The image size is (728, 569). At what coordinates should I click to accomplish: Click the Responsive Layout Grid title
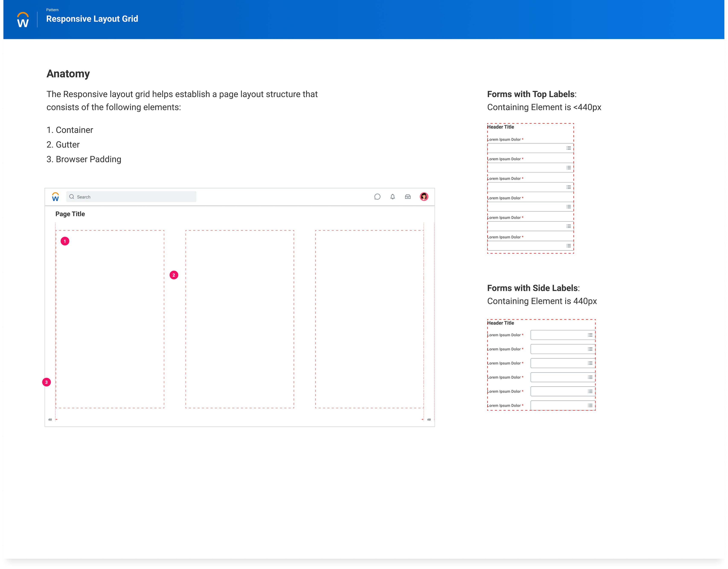coord(92,19)
